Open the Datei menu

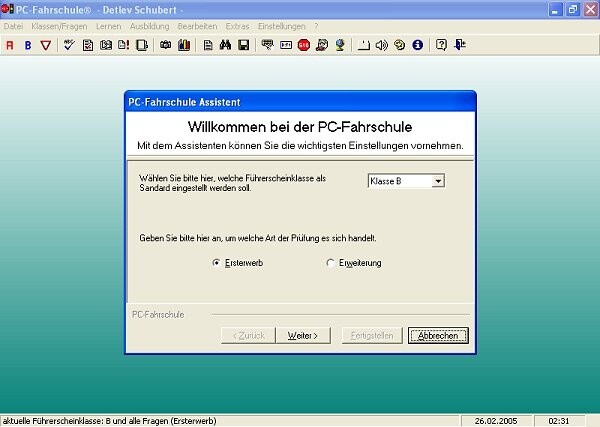[13, 26]
